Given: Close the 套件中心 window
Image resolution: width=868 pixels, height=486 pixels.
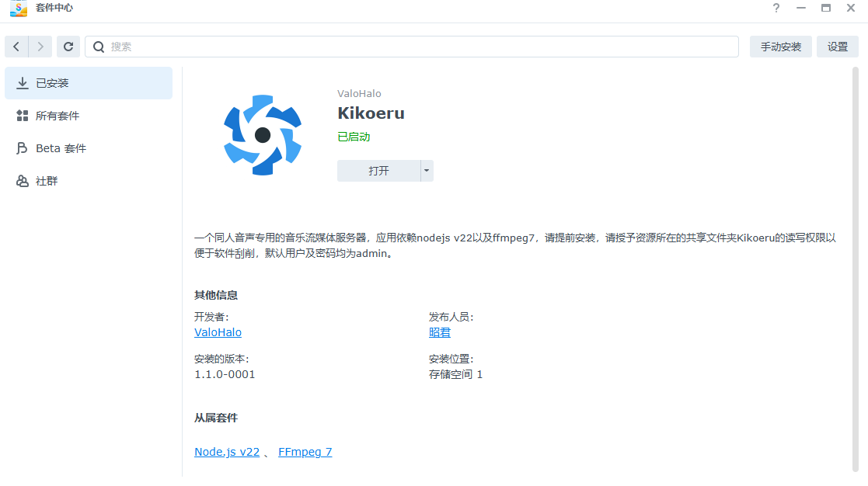Looking at the screenshot, I should point(851,8).
